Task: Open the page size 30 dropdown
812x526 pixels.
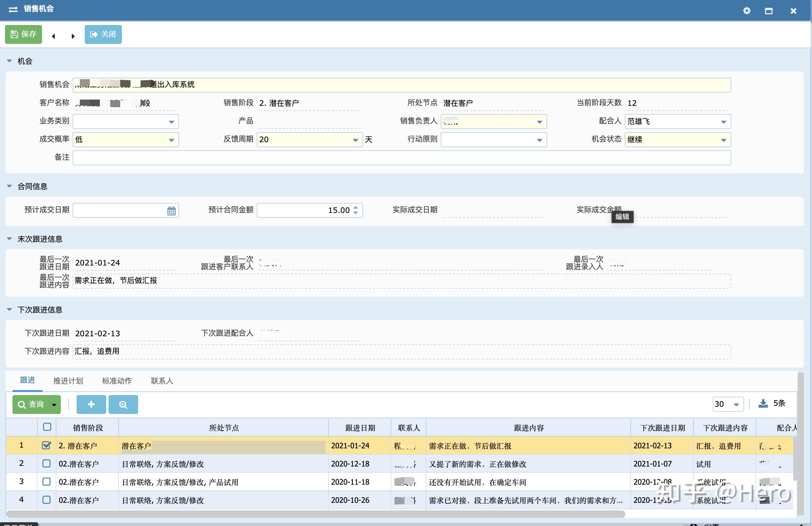Action: 728,404
